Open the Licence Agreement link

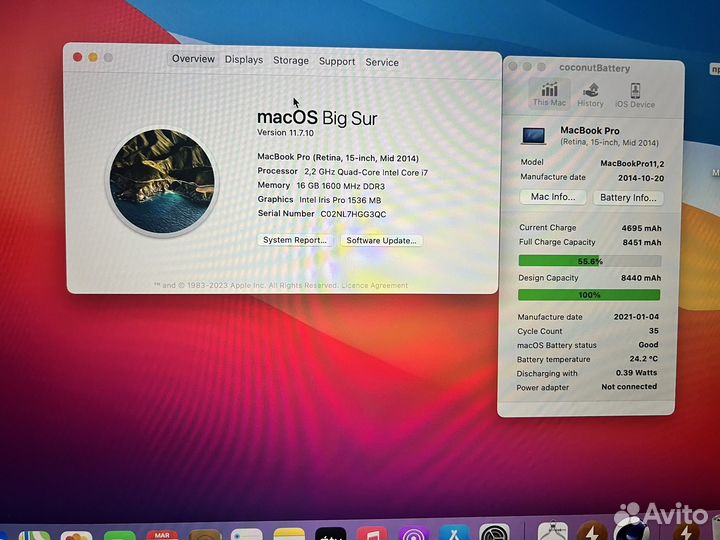pyautogui.click(x=375, y=285)
